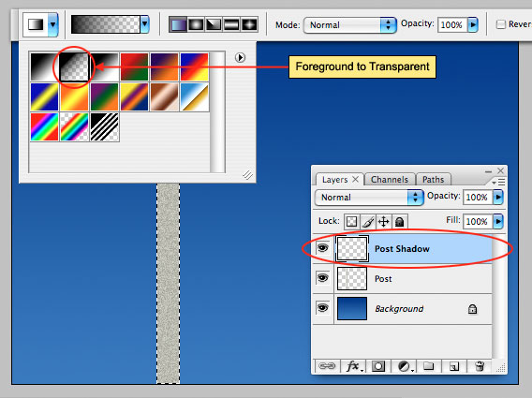Click the Lock image pixels brush icon
The width and height of the screenshot is (532, 398).
[x=368, y=222]
